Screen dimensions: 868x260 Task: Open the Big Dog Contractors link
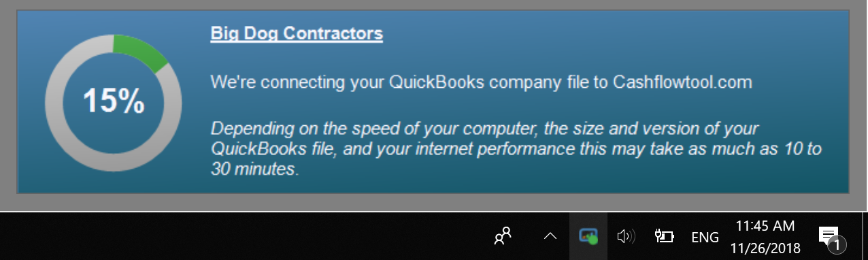(x=297, y=33)
